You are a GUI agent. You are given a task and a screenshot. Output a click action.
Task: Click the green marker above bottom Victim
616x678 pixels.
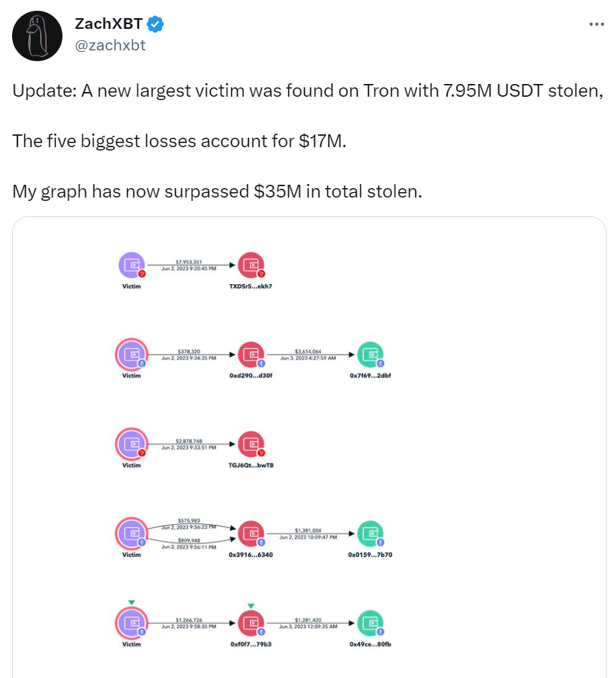(x=132, y=602)
